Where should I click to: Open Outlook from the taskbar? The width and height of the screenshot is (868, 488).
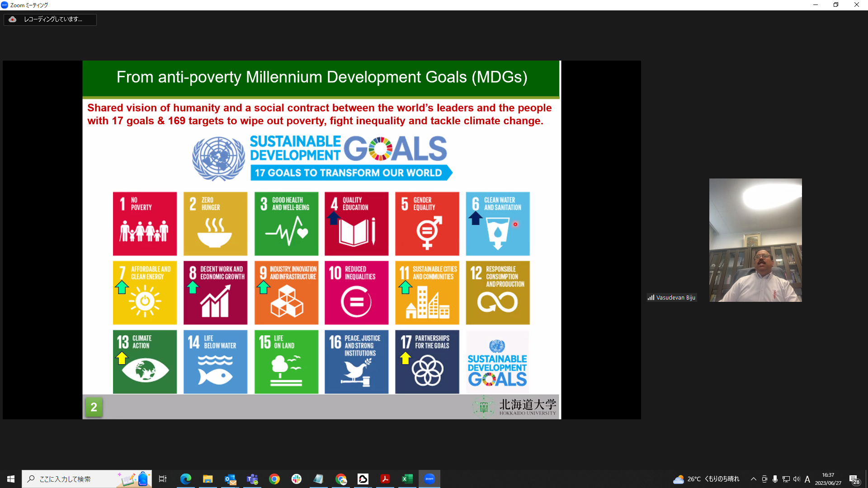click(230, 479)
